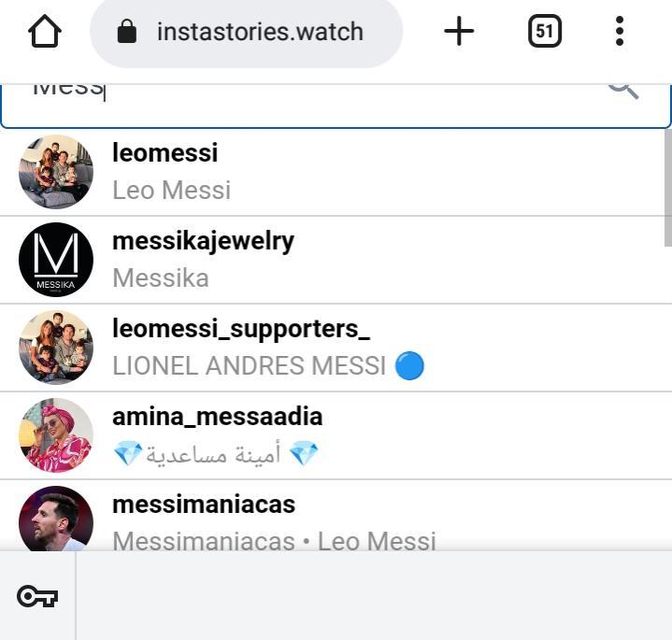
Task: Click the search magnifier icon
Action: 623,89
